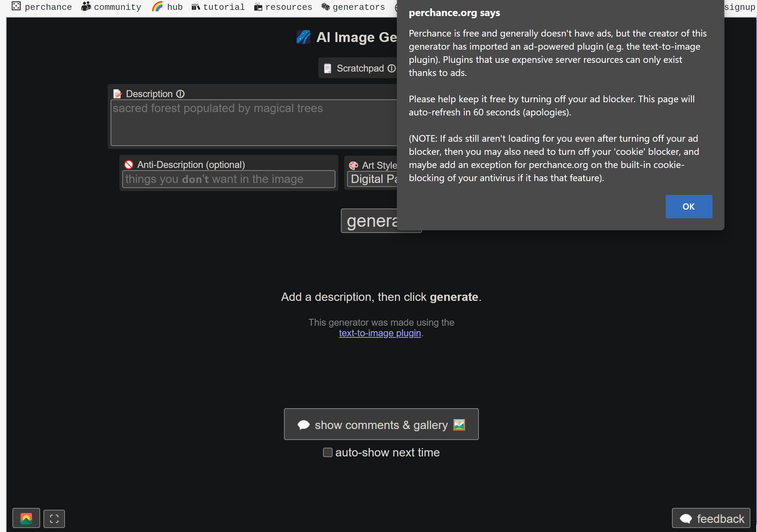Enable the auto-show next time checkbox

(x=327, y=452)
